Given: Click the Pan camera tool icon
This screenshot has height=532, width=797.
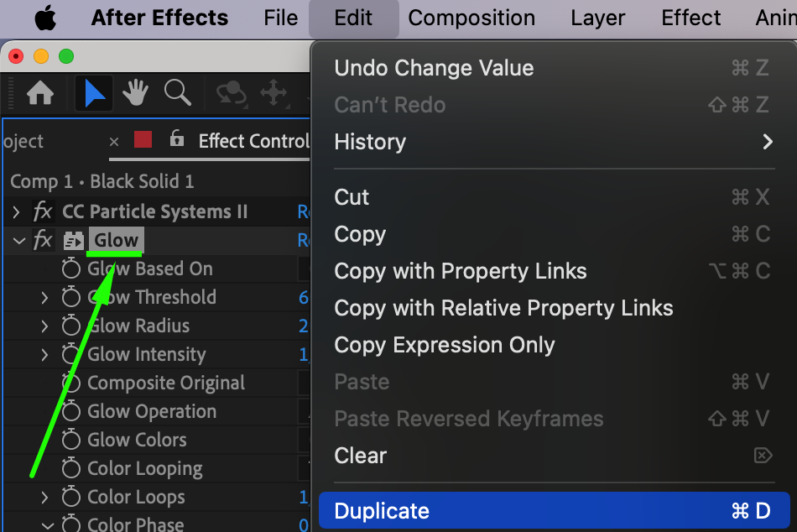Looking at the screenshot, I should click(273, 93).
